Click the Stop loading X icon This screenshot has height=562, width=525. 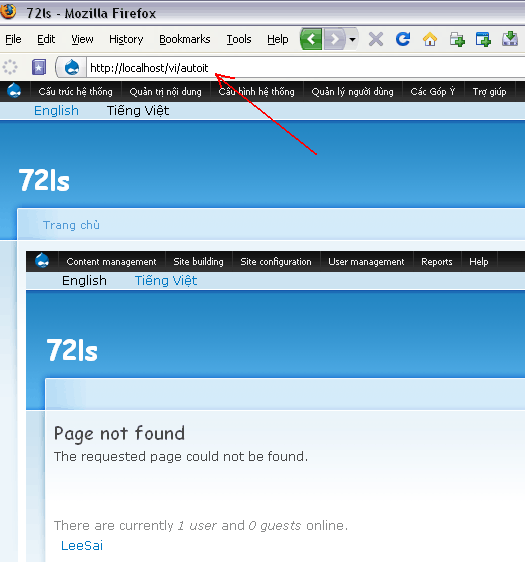376,39
